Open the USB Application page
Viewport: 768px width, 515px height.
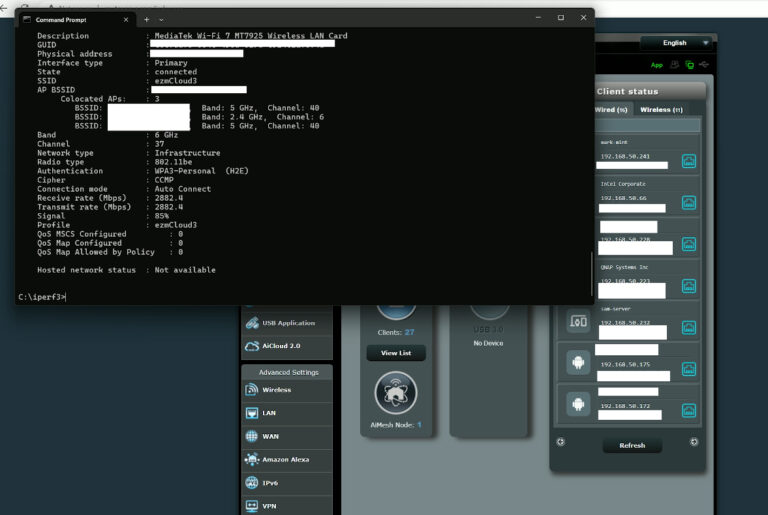(286, 323)
